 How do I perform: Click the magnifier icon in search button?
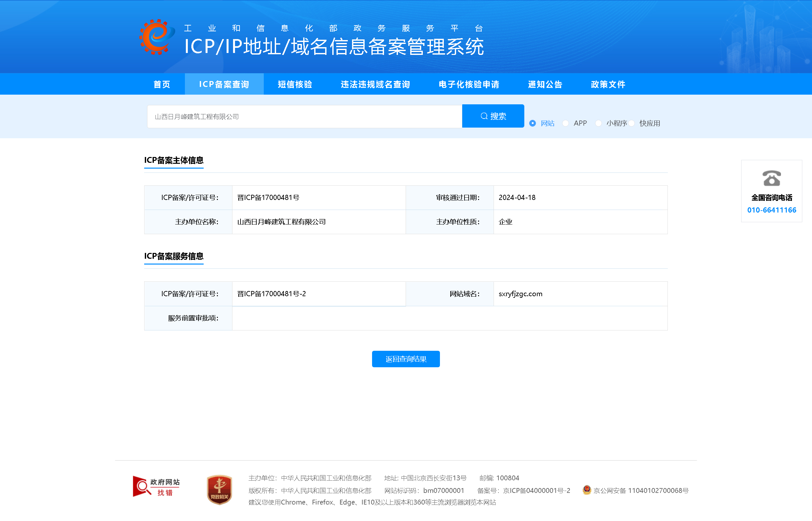coord(484,116)
